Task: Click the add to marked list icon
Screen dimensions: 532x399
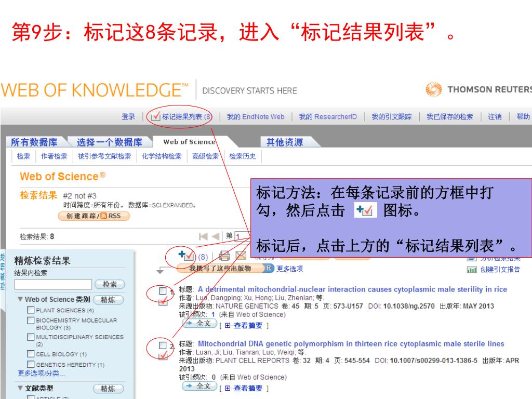Action: pyautogui.click(x=186, y=256)
